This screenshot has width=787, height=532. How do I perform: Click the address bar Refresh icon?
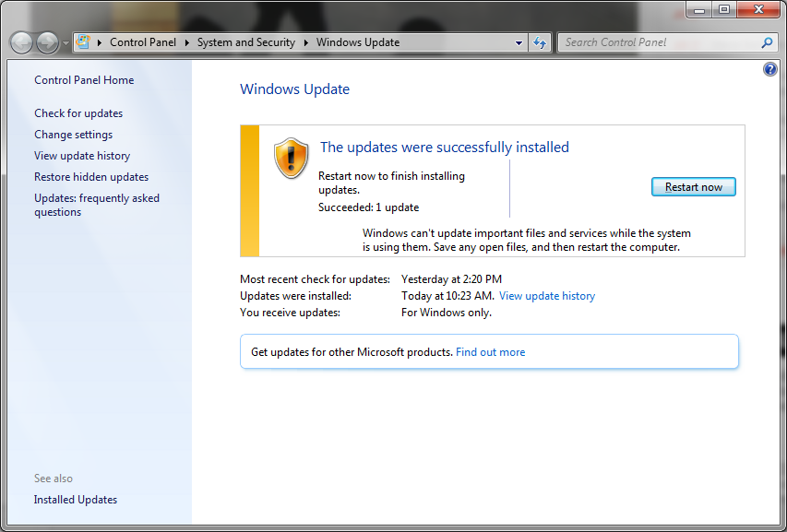540,43
